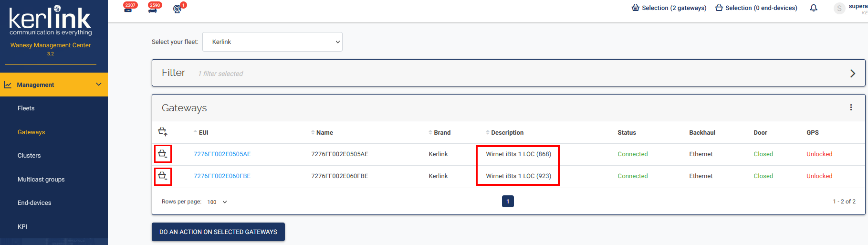Viewport: 868px width, 245px height.
Task: Sort the table by the Name column
Action: [x=324, y=133]
